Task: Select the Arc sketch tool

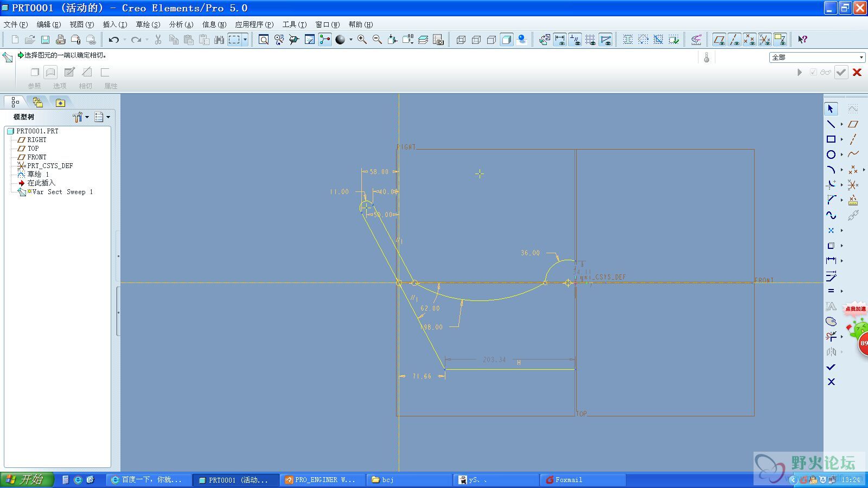Action: [831, 170]
